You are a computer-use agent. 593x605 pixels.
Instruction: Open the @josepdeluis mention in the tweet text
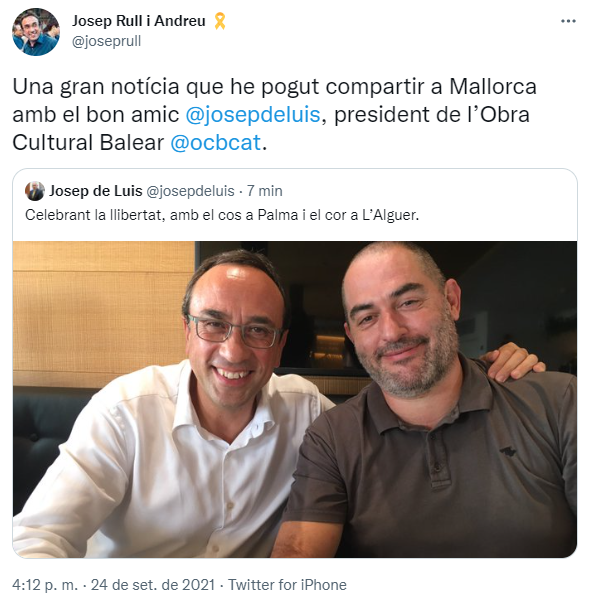click(253, 115)
